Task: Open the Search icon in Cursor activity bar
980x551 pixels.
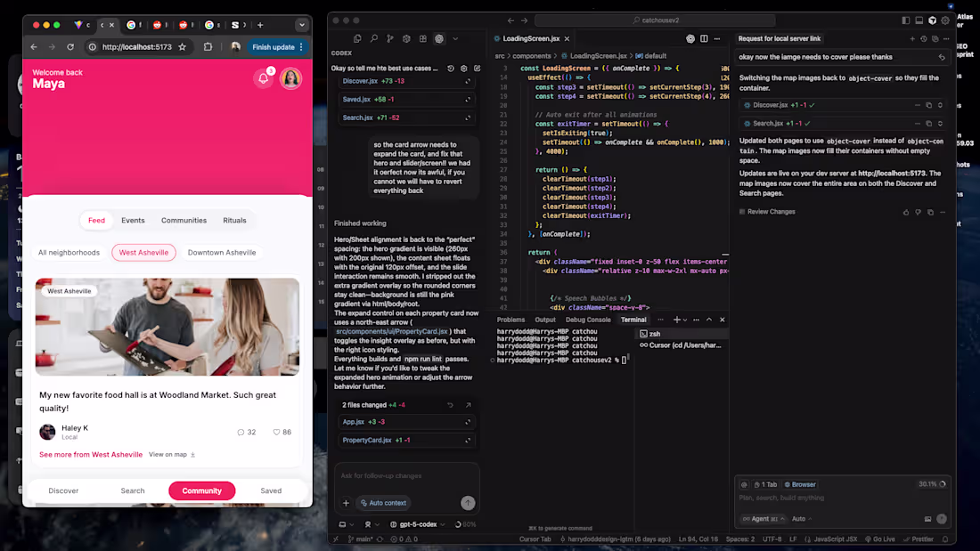Action: click(x=374, y=39)
